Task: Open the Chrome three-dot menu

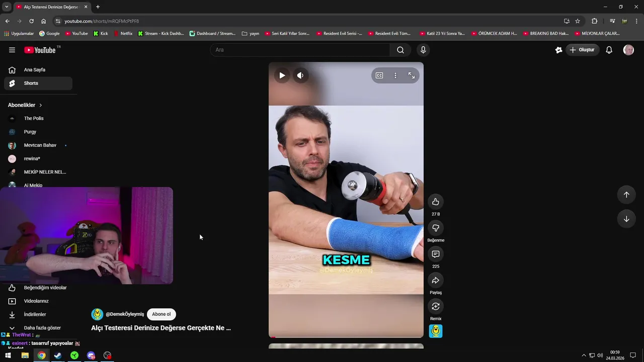Action: point(637,21)
